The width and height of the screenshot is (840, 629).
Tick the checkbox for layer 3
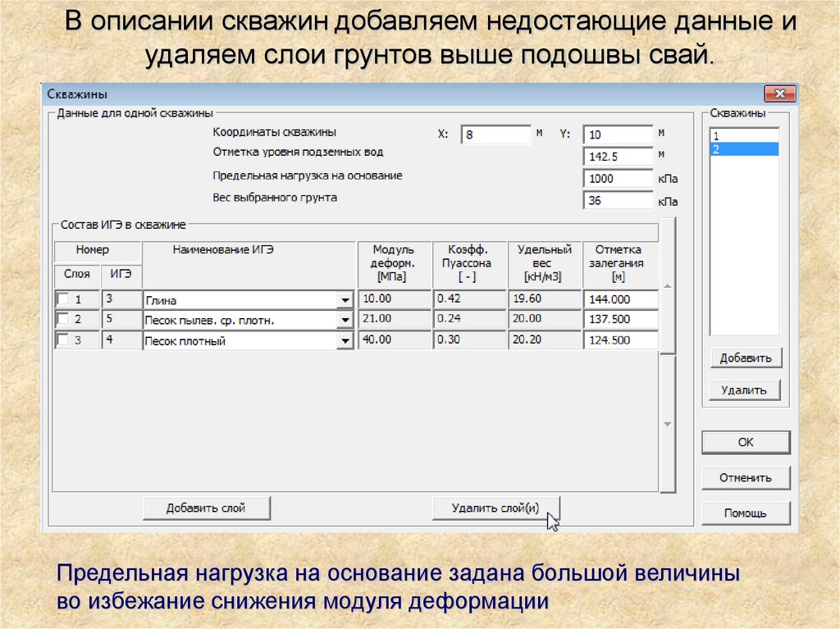pos(63,340)
